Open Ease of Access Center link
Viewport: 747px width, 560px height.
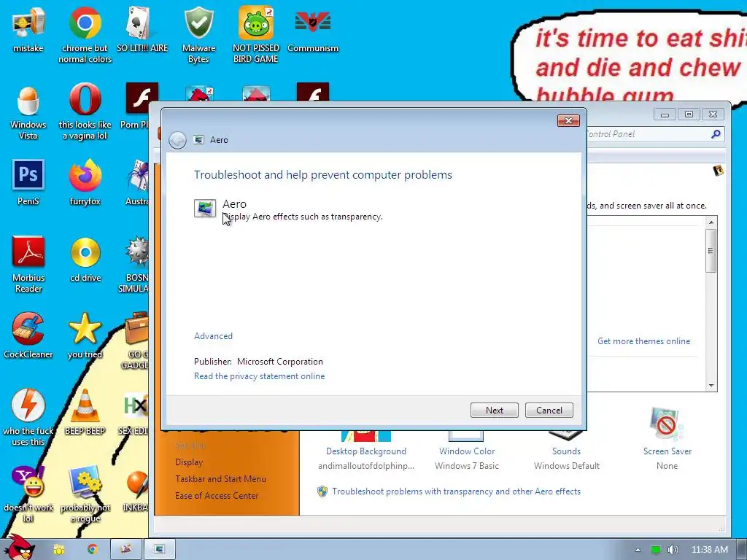[216, 496]
